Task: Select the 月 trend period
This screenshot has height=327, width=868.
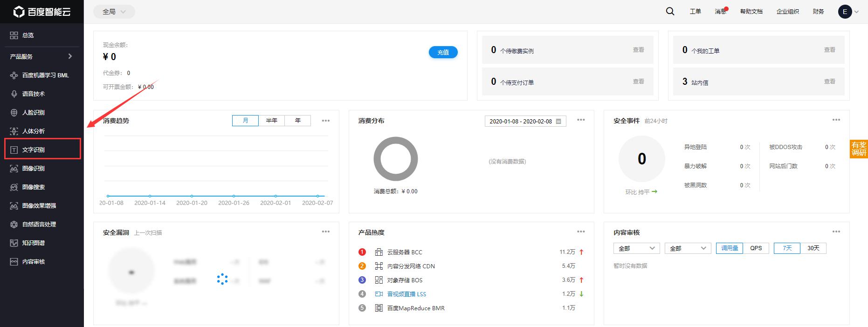Action: click(x=245, y=121)
